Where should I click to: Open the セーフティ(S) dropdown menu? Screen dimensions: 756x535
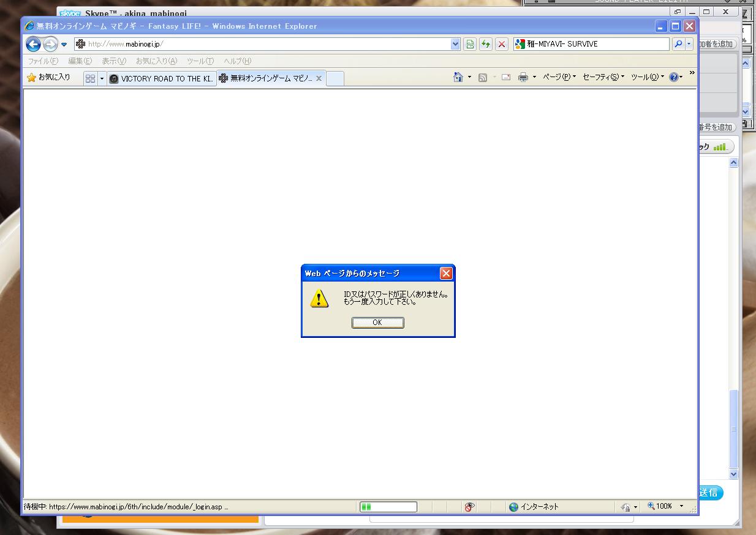[603, 77]
